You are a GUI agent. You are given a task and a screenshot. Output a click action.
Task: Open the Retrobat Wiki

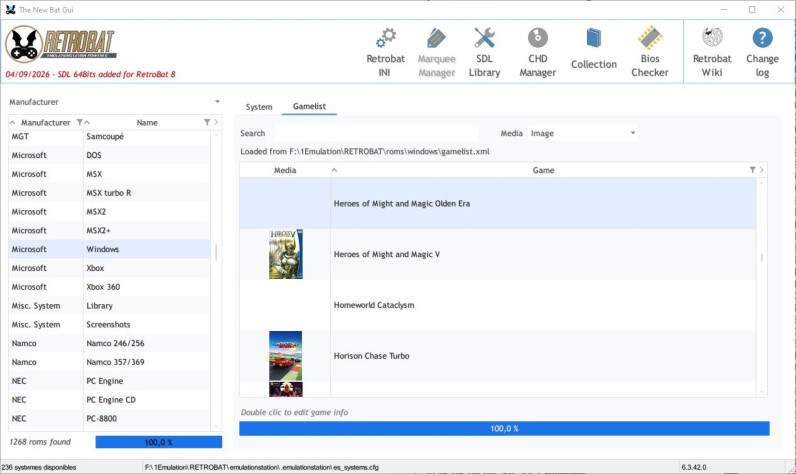712,53
